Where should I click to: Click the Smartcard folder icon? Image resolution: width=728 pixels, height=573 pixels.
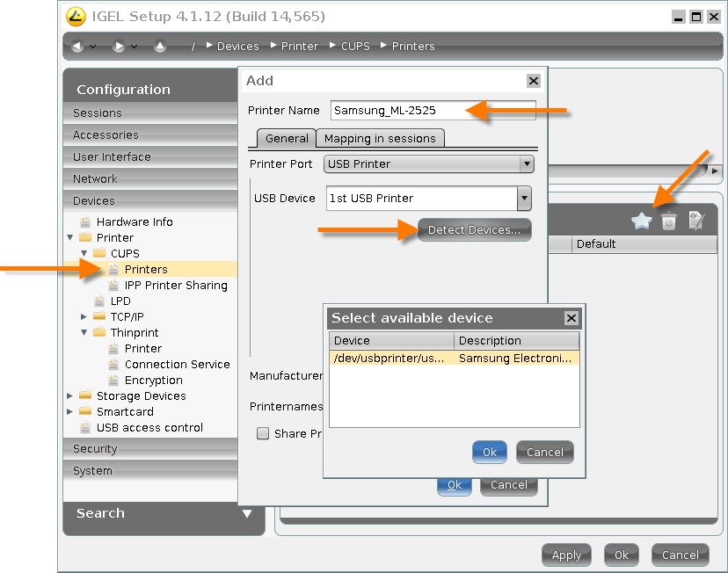tap(85, 411)
